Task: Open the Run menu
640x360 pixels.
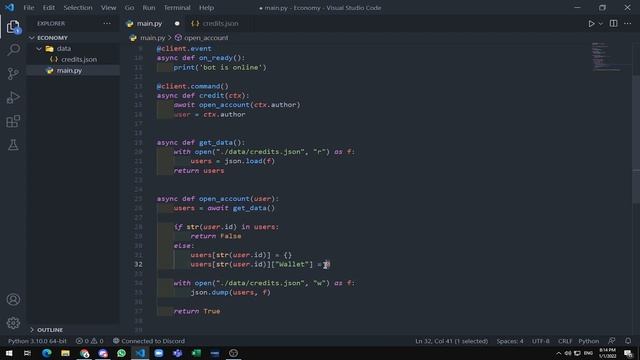Action: click(x=149, y=8)
